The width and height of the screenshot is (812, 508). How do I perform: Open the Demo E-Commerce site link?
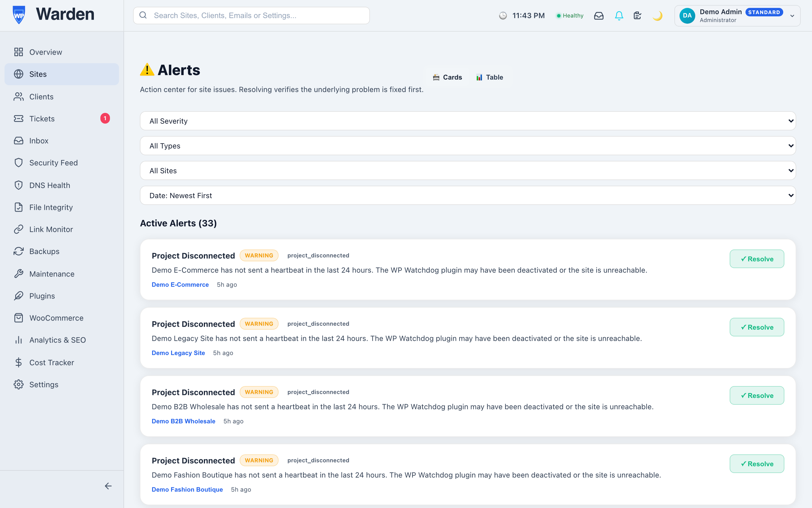(x=180, y=284)
